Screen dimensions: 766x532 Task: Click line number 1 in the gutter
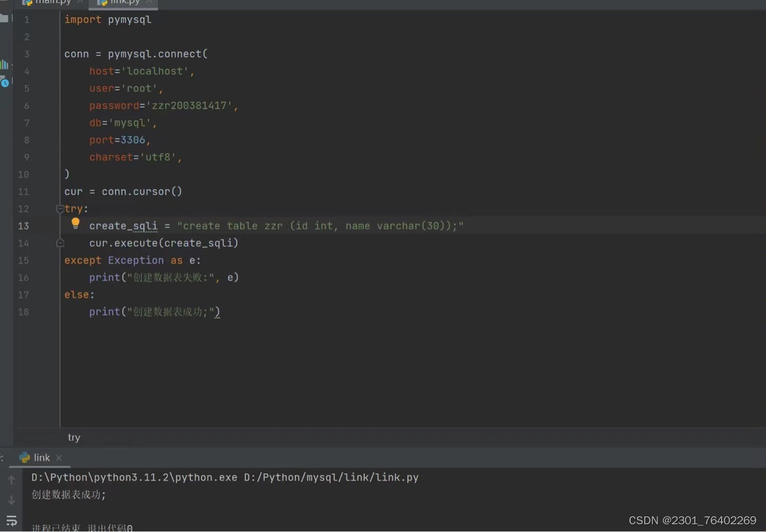tap(26, 20)
